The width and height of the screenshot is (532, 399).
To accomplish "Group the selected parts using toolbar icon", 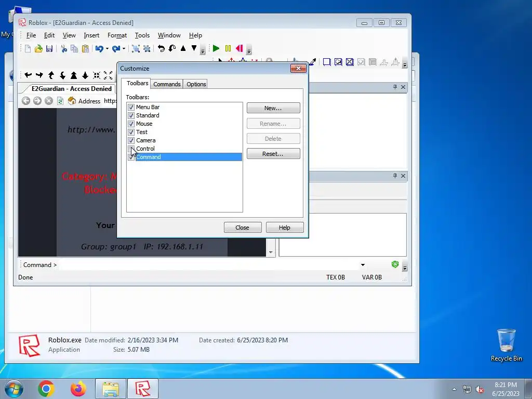I will [136, 49].
